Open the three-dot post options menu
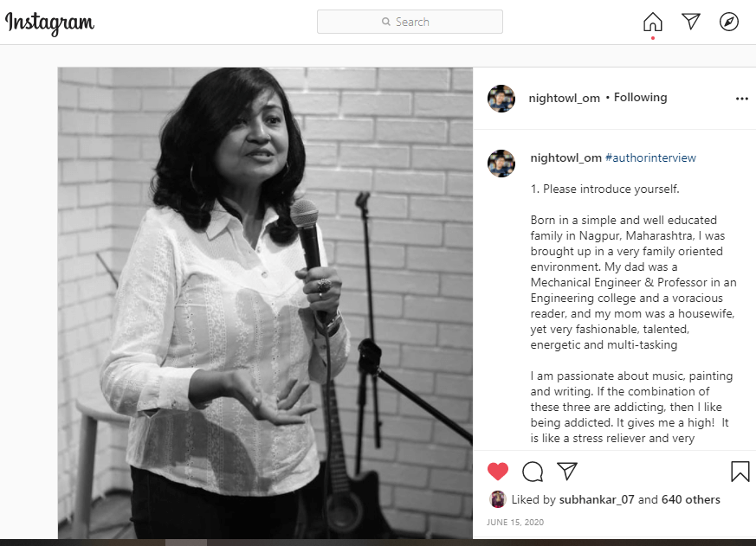The width and height of the screenshot is (756, 546). click(741, 99)
